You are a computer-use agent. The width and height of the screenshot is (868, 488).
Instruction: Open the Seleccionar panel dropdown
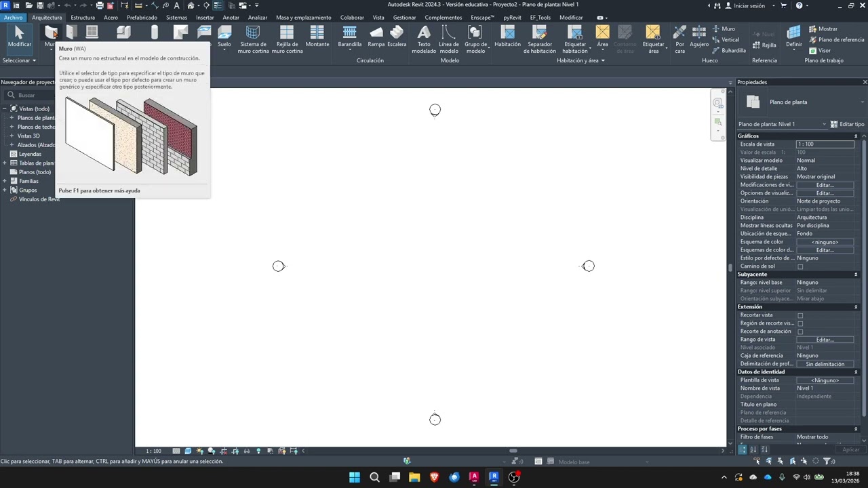tap(19, 60)
